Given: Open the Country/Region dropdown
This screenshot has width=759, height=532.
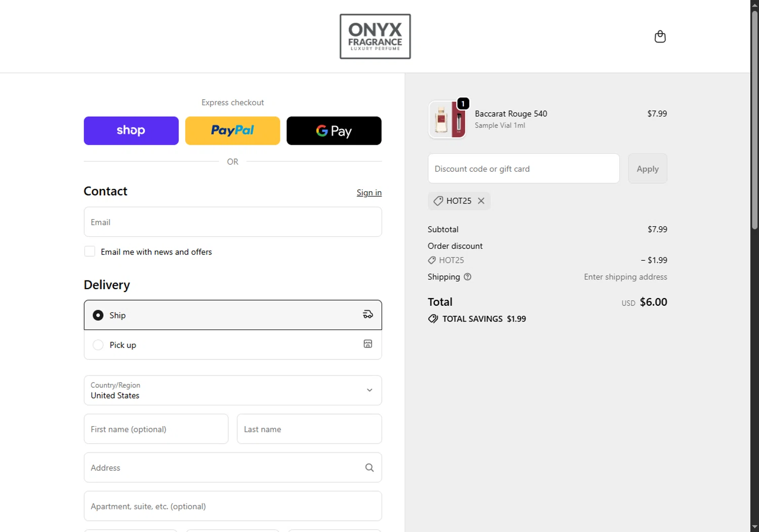Looking at the screenshot, I should click(x=233, y=390).
